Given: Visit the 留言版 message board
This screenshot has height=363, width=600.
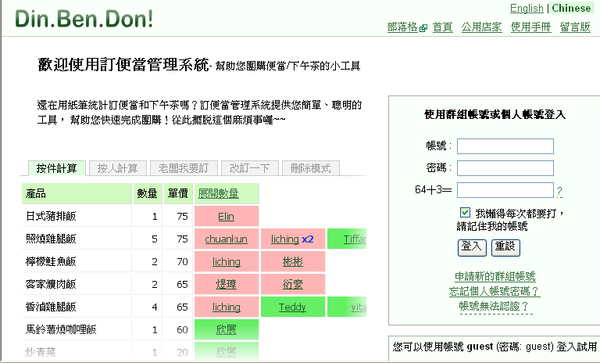Looking at the screenshot, I should (575, 27).
